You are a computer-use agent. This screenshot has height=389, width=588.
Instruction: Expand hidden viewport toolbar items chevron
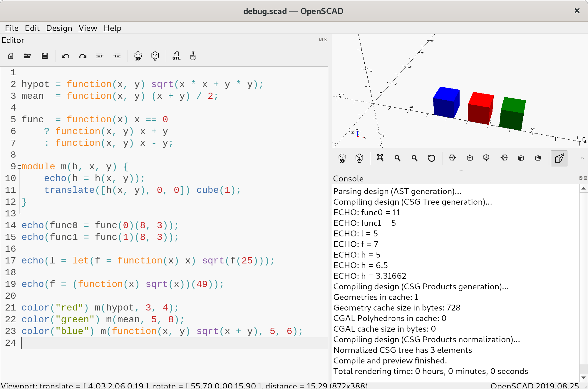tap(582, 158)
